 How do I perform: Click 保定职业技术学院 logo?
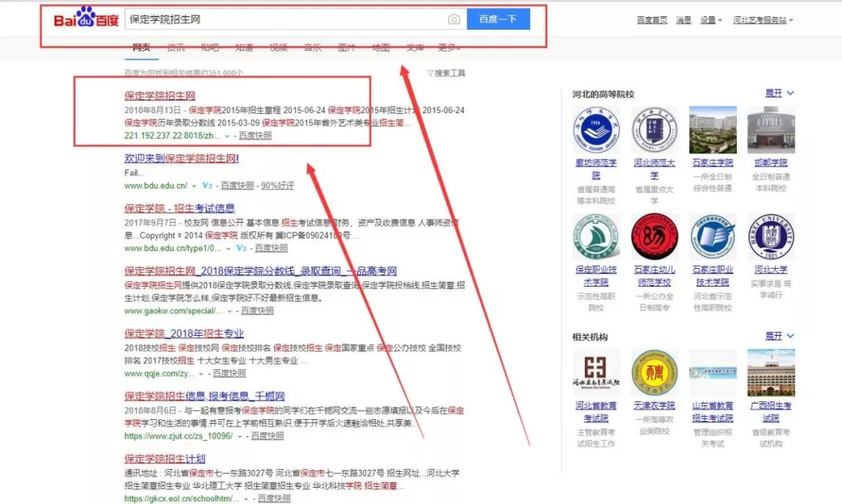pos(596,237)
